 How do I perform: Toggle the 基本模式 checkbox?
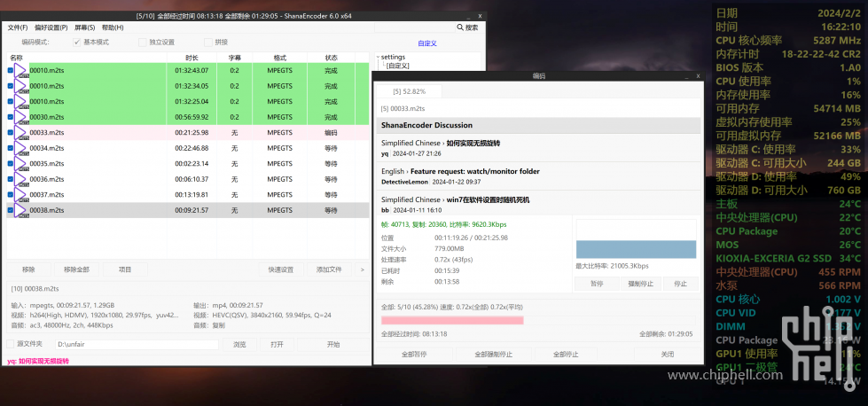coord(77,42)
